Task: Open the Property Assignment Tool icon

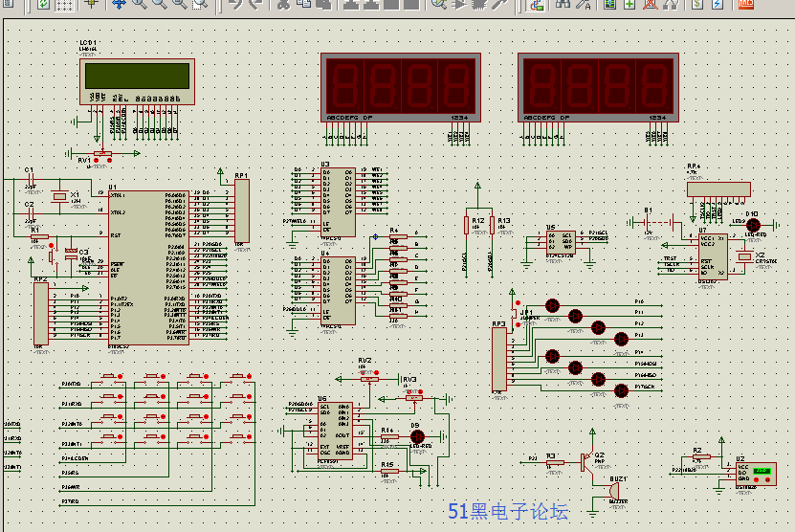Action: (584, 4)
